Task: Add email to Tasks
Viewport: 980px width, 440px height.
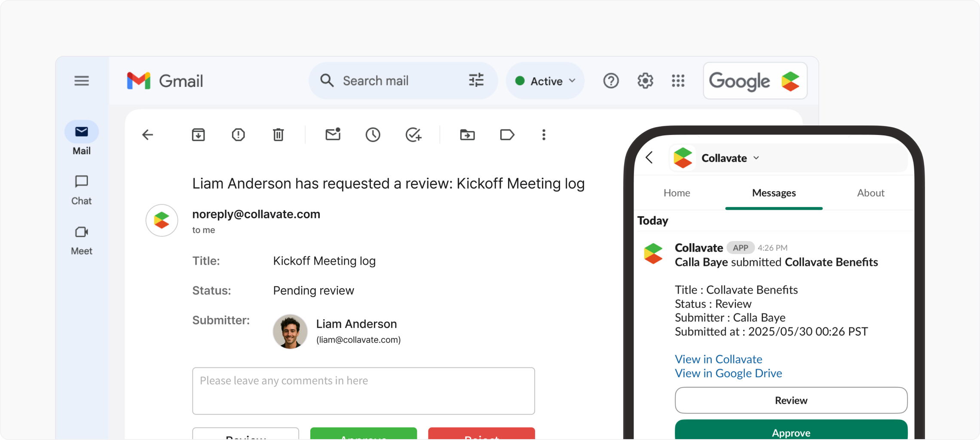Action: [413, 135]
